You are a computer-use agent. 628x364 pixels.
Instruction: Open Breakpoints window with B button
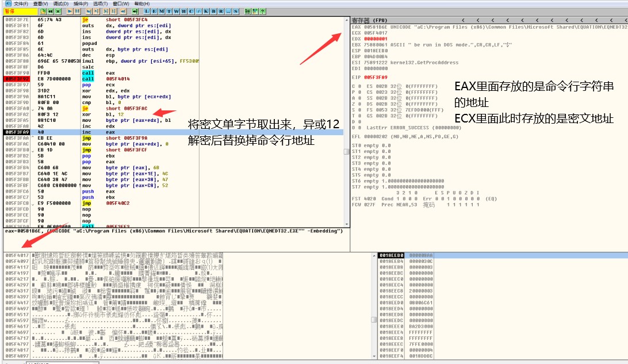(214, 11)
